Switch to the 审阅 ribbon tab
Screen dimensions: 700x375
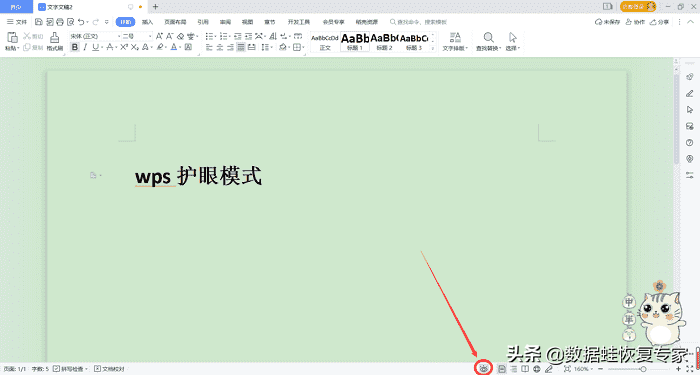click(x=225, y=22)
